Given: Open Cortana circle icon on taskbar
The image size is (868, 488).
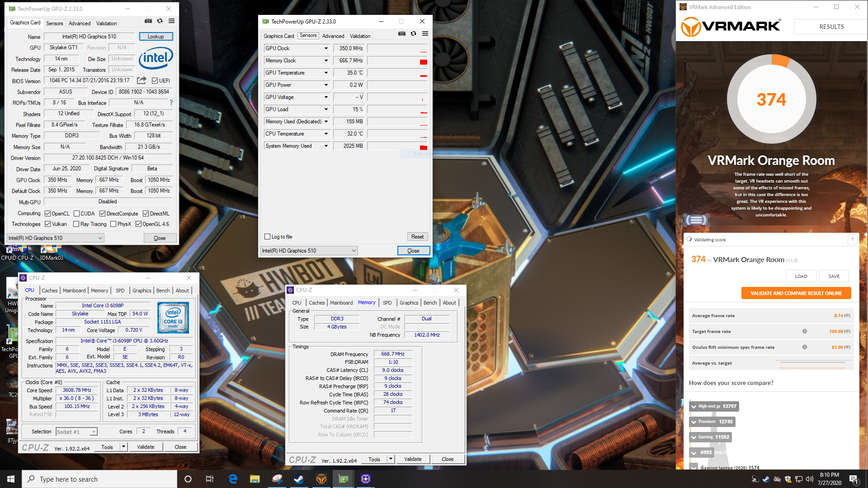Looking at the screenshot, I should coord(188,479).
